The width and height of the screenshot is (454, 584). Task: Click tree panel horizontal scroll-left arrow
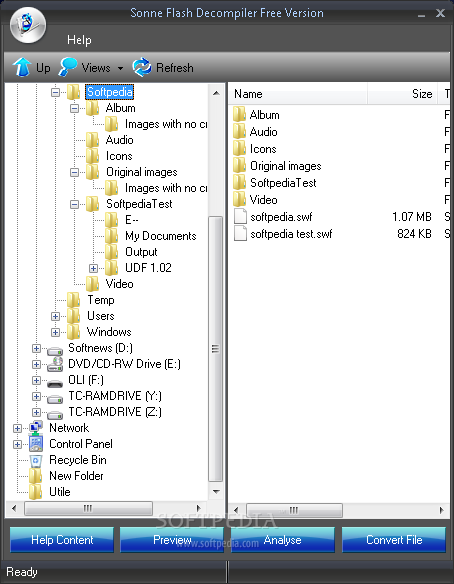(x=14, y=508)
